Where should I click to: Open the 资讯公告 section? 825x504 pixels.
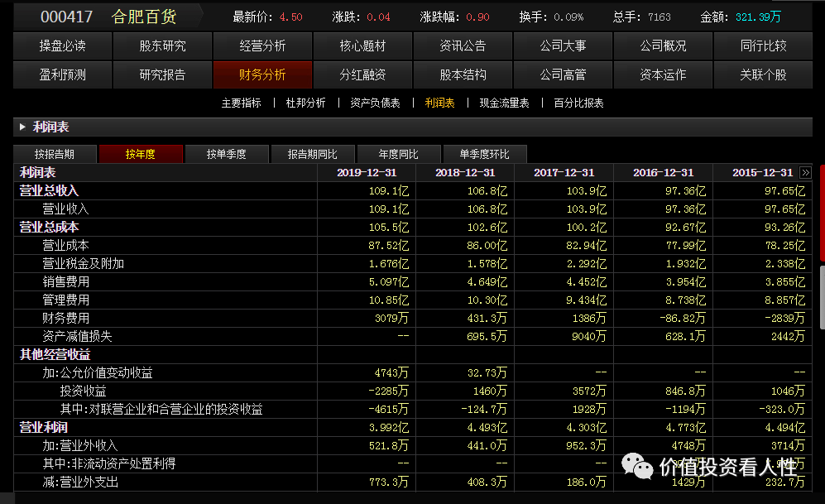[463, 46]
